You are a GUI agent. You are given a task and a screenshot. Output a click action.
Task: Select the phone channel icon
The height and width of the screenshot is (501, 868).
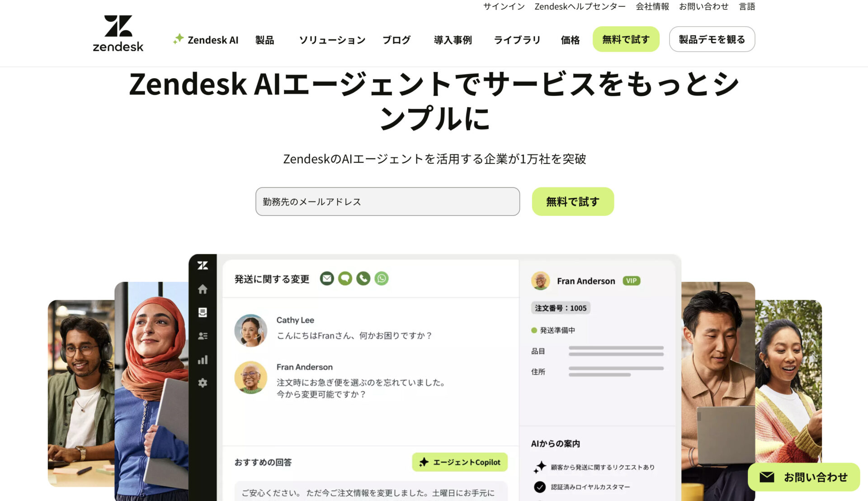[363, 278]
